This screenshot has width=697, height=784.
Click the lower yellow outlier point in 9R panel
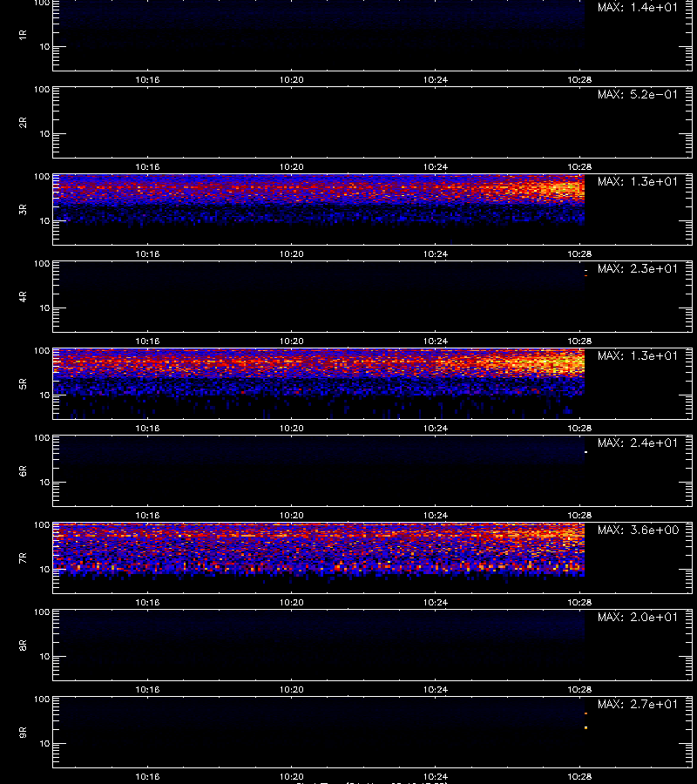pyautogui.click(x=586, y=727)
